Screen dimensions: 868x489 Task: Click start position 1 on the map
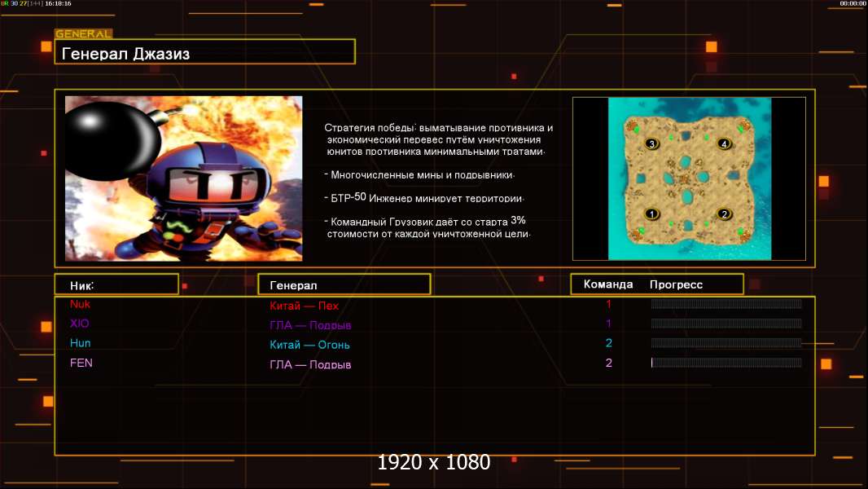click(x=651, y=214)
